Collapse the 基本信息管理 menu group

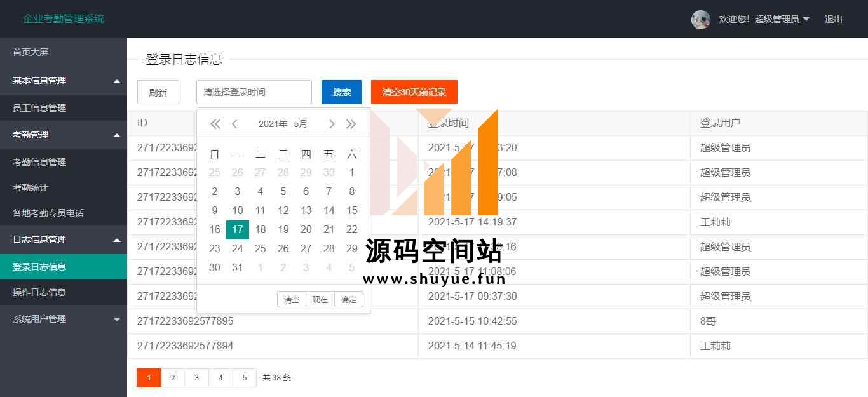(x=64, y=81)
